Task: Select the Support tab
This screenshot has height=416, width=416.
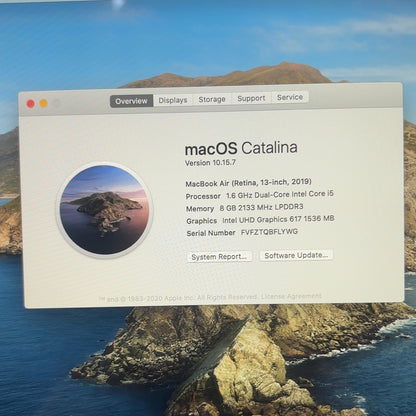Action: click(x=251, y=98)
